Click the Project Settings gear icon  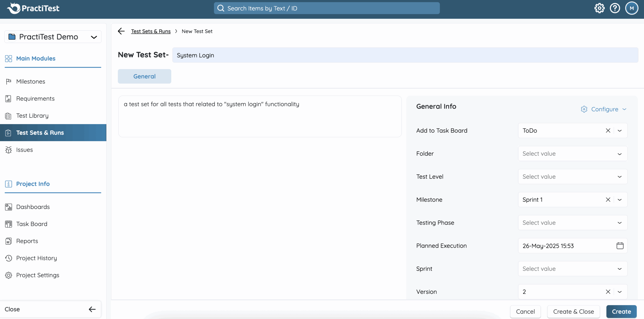[x=9, y=275]
